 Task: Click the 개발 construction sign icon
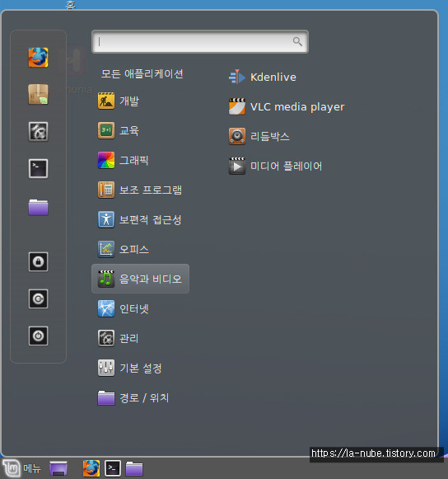[106, 101]
